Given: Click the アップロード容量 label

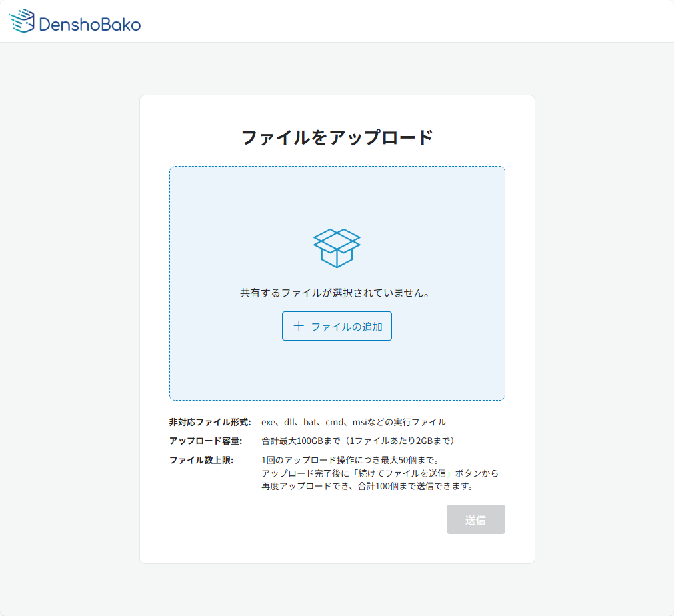Looking at the screenshot, I should coord(206,441).
